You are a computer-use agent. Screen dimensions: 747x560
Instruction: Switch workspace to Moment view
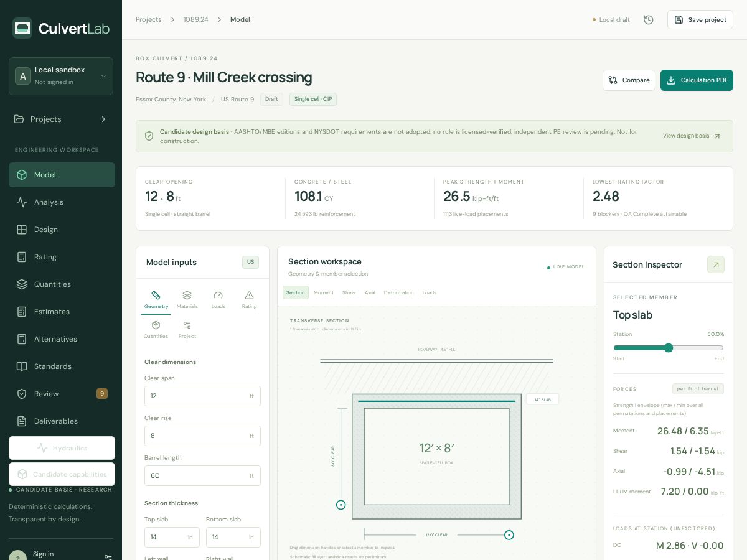[x=324, y=292]
